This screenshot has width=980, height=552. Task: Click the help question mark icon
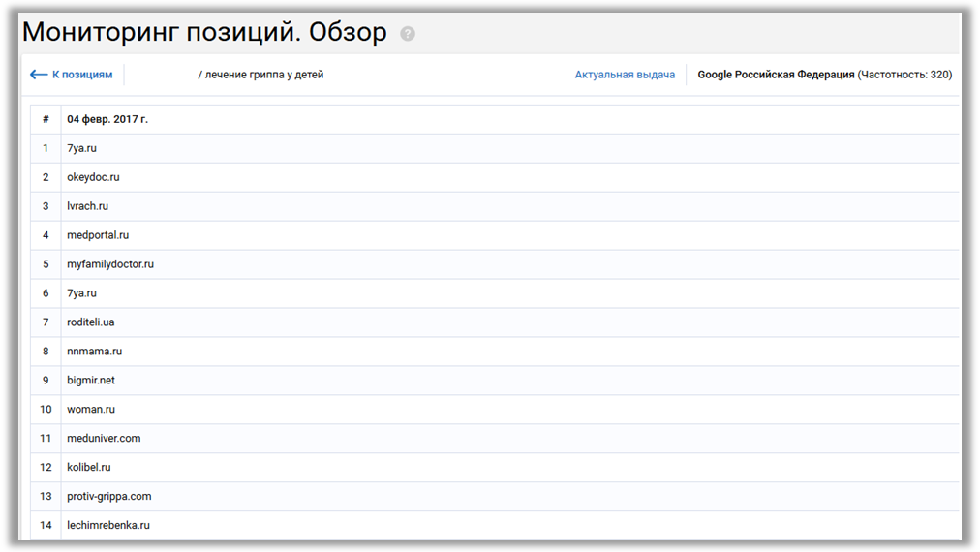pos(408,34)
